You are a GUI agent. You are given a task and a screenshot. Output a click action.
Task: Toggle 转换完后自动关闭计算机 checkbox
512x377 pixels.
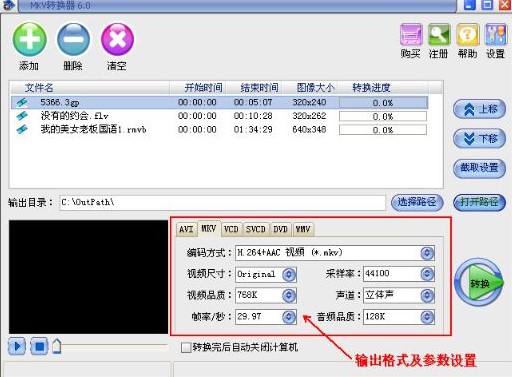pos(185,348)
